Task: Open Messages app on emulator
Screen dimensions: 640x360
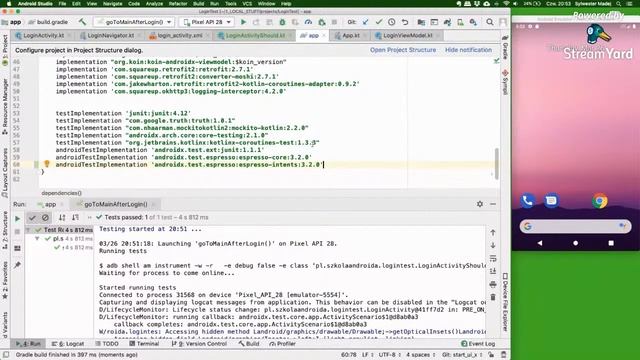Action: 551,200
